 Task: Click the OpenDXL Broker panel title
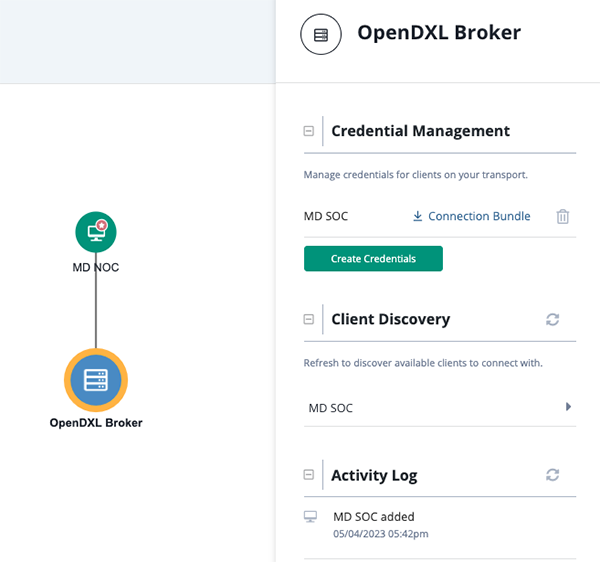coord(439,33)
